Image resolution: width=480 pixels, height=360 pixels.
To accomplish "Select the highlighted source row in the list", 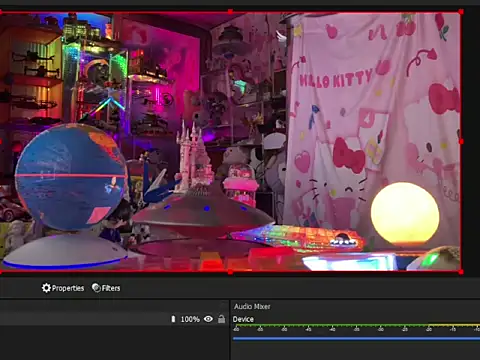I will point(114,319).
